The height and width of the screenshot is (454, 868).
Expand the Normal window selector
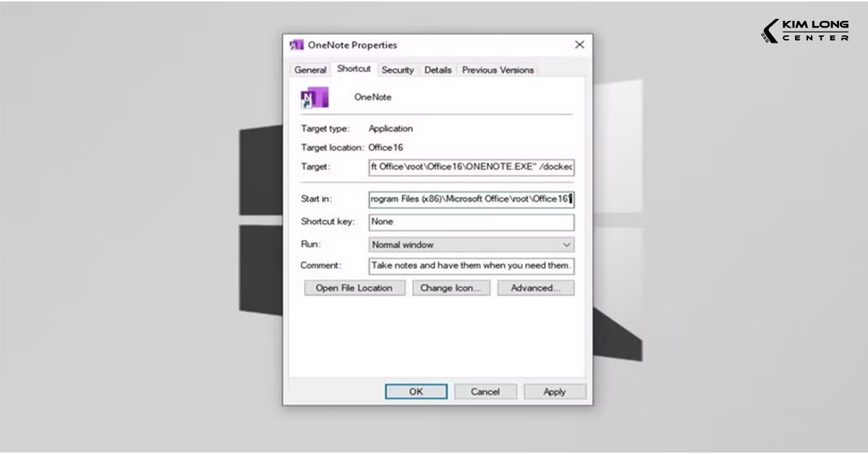point(471,244)
